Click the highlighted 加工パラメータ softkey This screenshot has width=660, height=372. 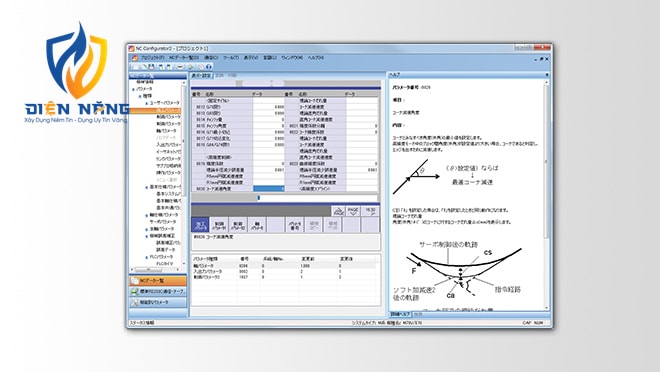click(200, 225)
